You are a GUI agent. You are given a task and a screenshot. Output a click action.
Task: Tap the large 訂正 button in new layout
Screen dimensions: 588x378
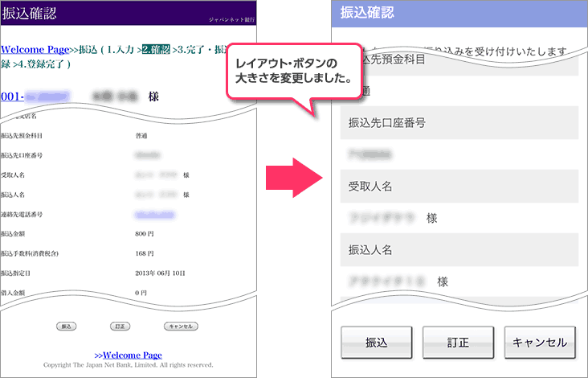[458, 342]
